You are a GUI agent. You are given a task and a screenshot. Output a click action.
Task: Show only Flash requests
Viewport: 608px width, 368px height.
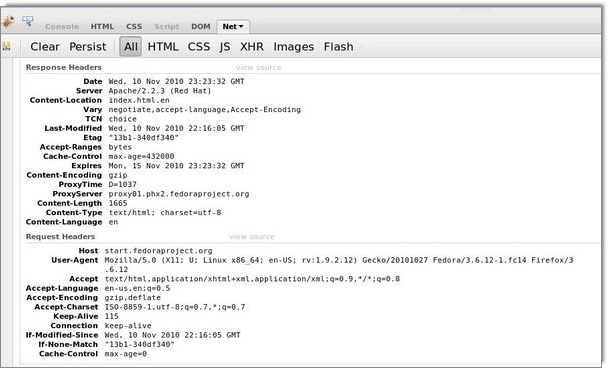click(x=339, y=47)
